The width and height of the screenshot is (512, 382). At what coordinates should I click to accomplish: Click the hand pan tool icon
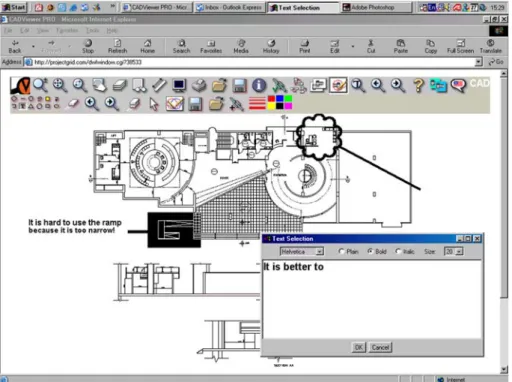pos(100,85)
